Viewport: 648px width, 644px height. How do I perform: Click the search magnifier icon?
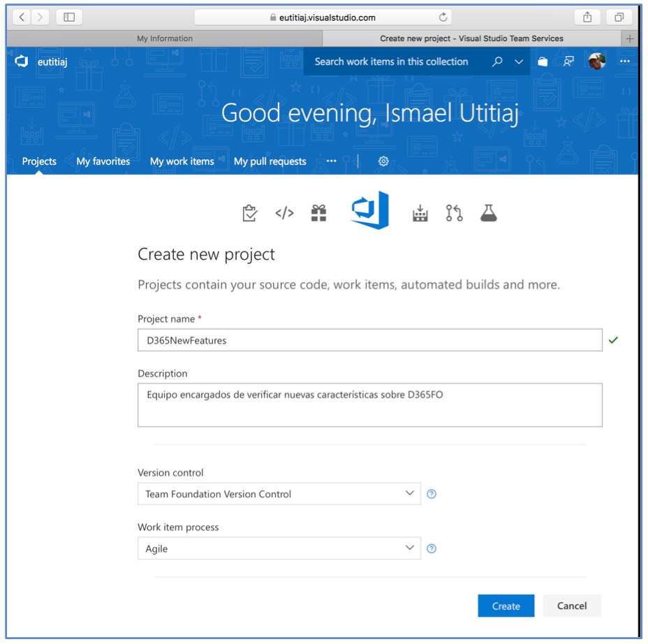(497, 61)
